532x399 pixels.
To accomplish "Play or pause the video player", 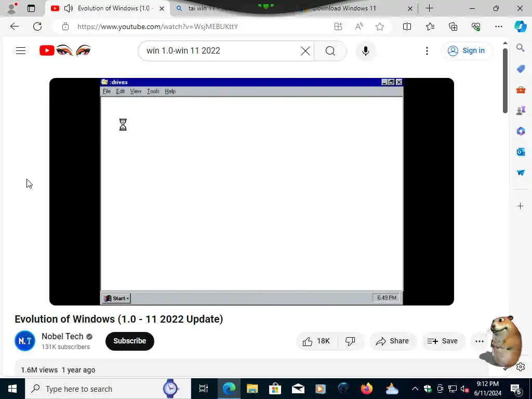I will [x=251, y=191].
